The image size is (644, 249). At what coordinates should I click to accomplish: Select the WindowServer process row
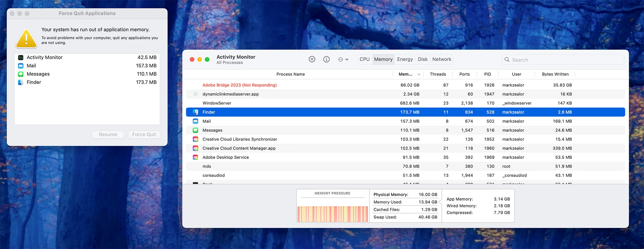(405, 103)
